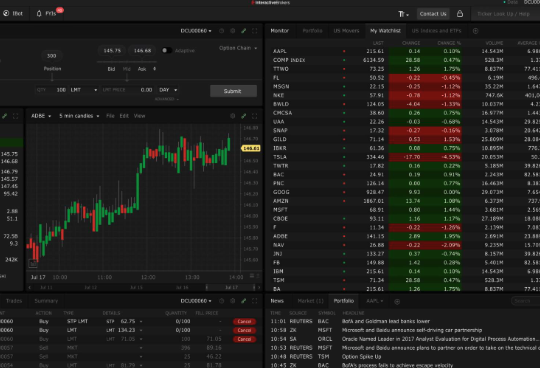Click left arrow on chart date navigator
This screenshot has height=368, width=540.
pos(30,287)
